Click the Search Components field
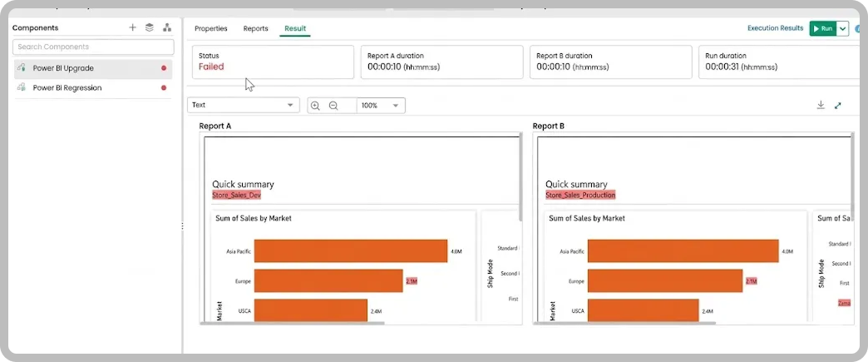This screenshot has width=868, height=362. [93, 47]
